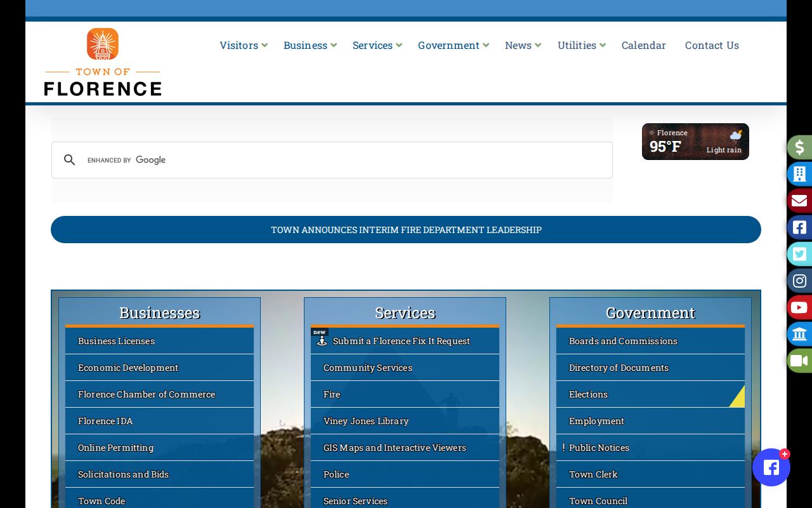Open the building icon in side rail
812x508 pixels.
coord(799,174)
